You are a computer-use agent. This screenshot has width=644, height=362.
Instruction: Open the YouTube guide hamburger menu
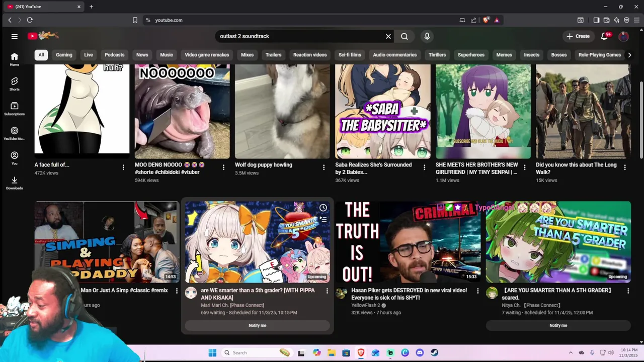(x=14, y=36)
